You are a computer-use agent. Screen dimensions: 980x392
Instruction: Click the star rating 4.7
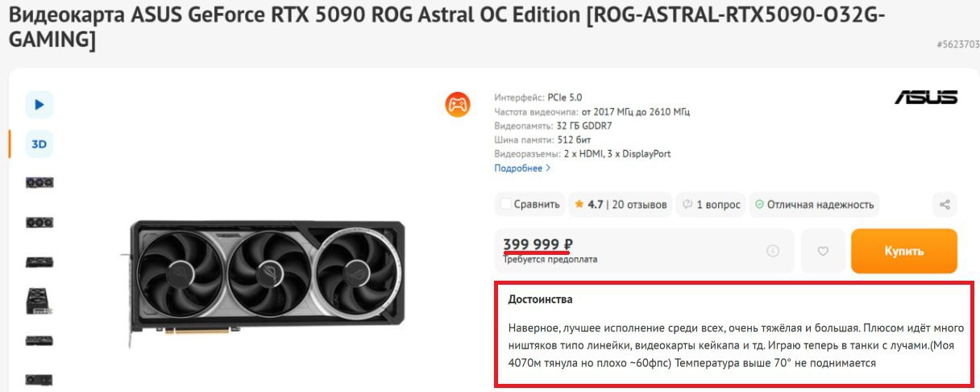(x=588, y=205)
